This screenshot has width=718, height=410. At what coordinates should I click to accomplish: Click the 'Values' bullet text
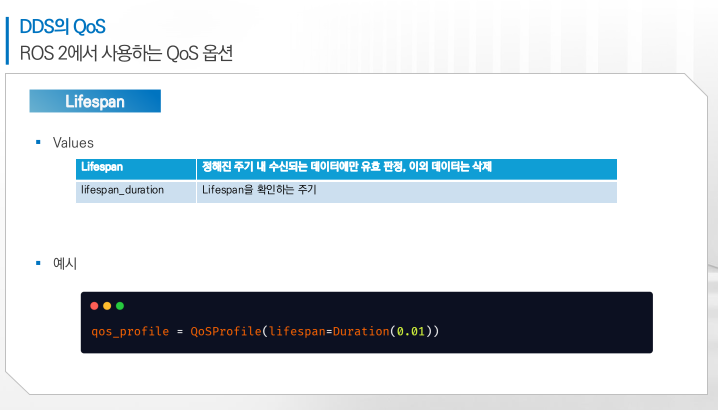pyautogui.click(x=73, y=143)
